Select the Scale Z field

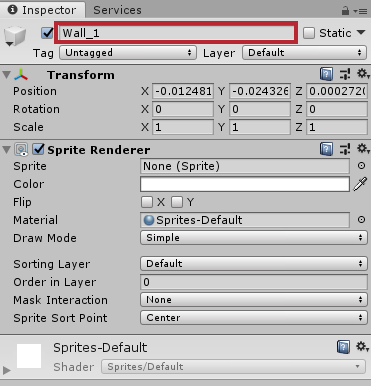point(337,127)
